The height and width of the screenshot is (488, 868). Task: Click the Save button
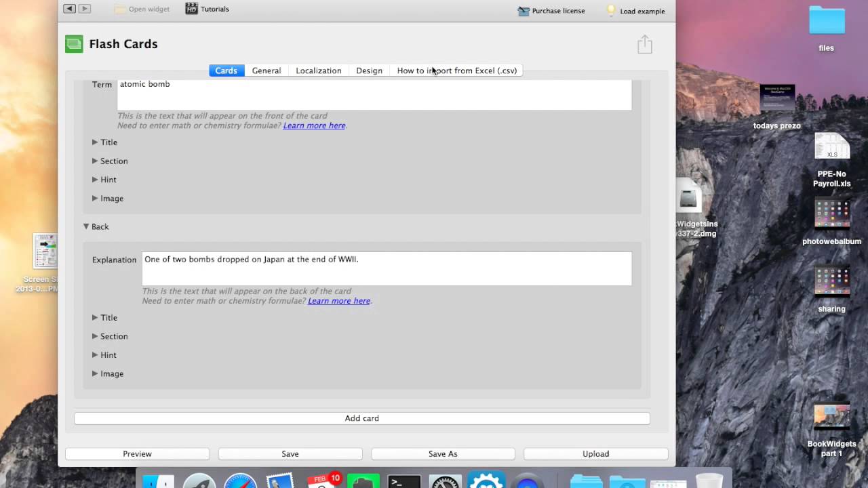coord(290,453)
